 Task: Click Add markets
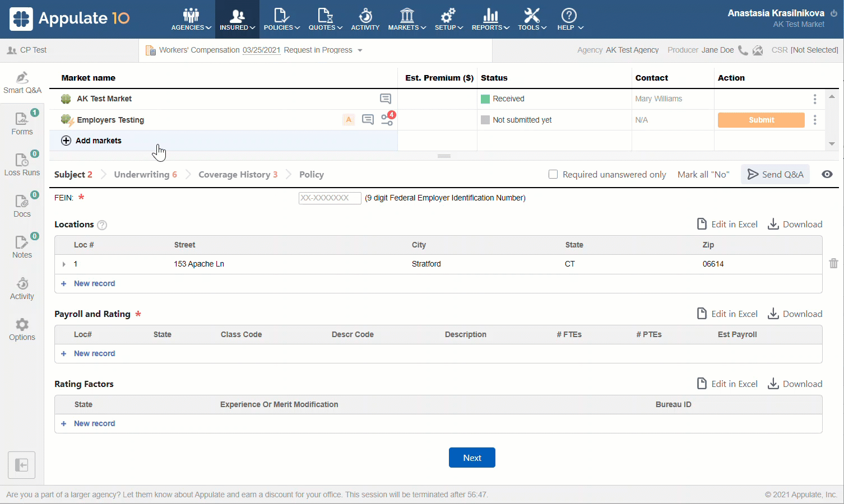[x=91, y=141]
